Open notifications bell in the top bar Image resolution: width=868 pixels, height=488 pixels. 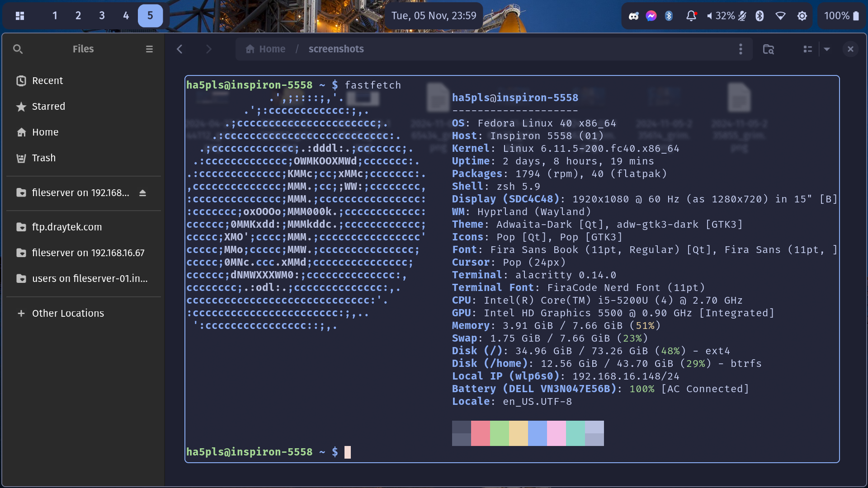[691, 16]
